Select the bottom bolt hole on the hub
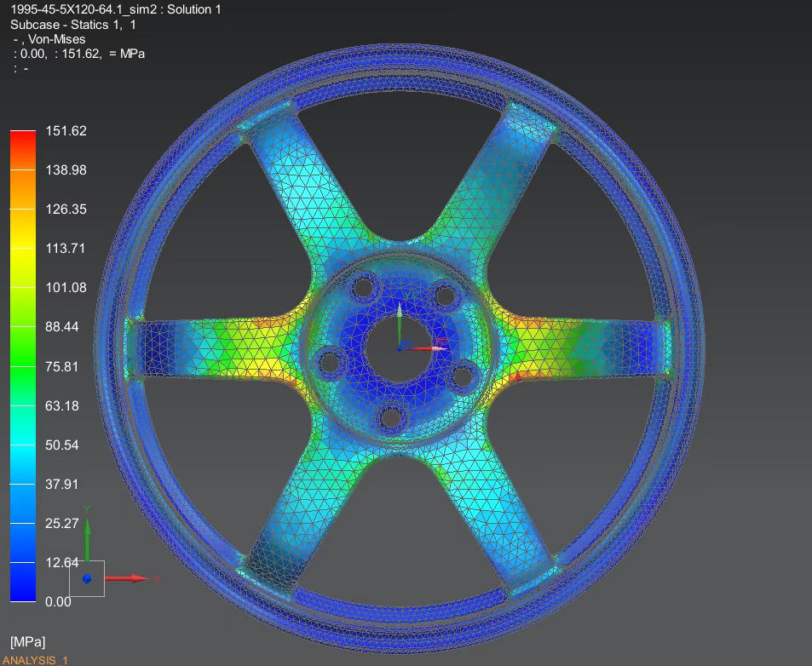The height and width of the screenshot is (666, 812). coord(391,417)
